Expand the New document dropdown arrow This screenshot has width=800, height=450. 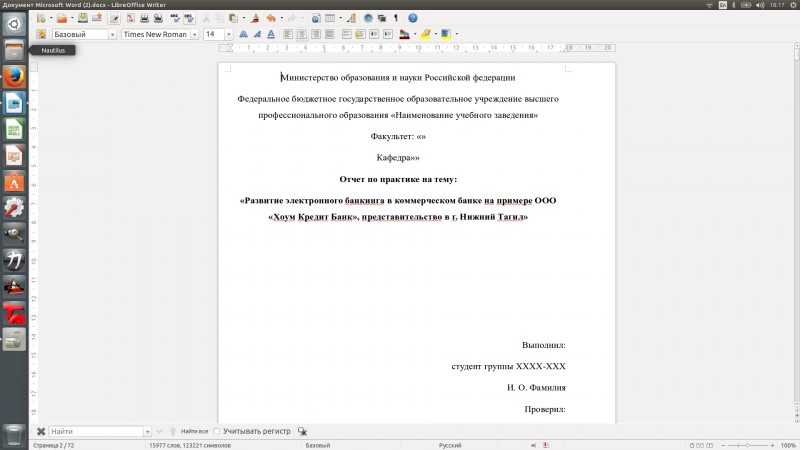tap(51, 18)
